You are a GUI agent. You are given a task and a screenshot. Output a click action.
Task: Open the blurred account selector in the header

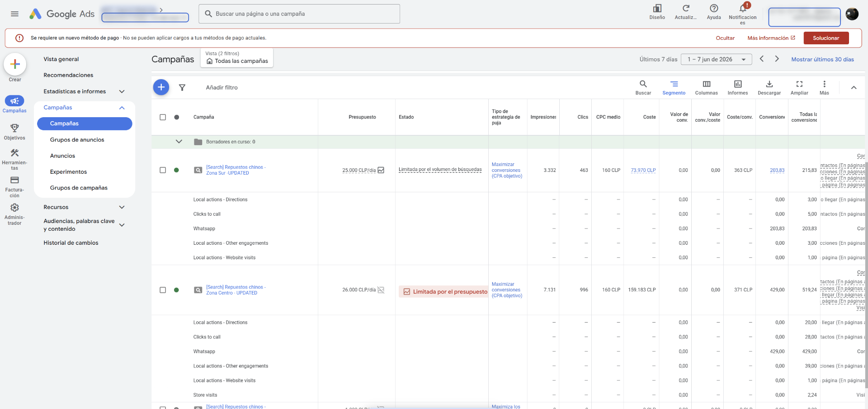coord(145,14)
